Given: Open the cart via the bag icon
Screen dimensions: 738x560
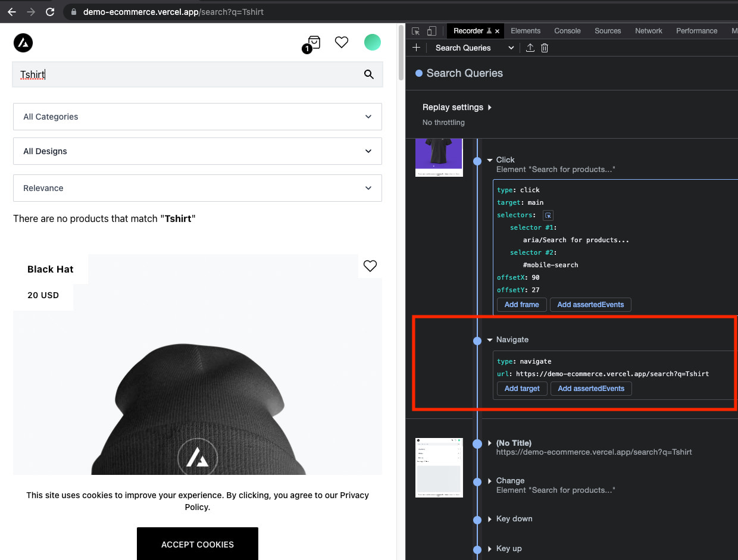Looking at the screenshot, I should click(312, 42).
